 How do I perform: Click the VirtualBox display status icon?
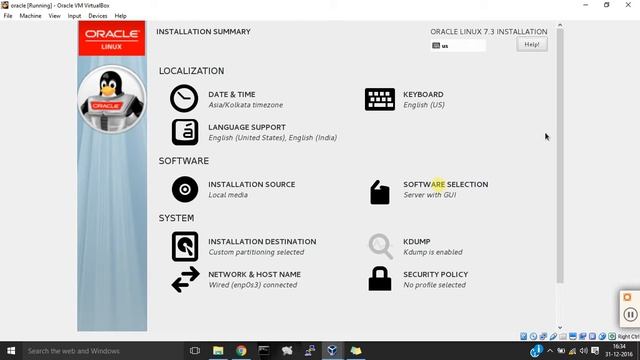[573, 336]
